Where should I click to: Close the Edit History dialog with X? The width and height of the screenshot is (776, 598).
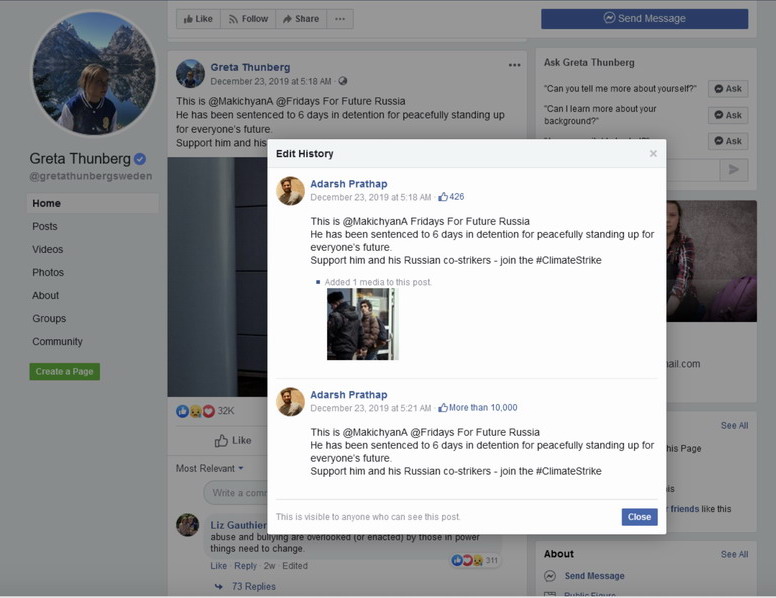pyautogui.click(x=653, y=154)
